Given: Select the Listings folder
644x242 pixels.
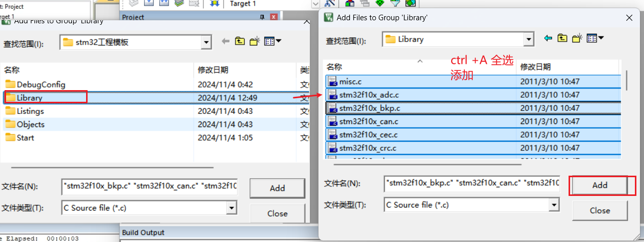Looking at the screenshot, I should [x=24, y=111].
